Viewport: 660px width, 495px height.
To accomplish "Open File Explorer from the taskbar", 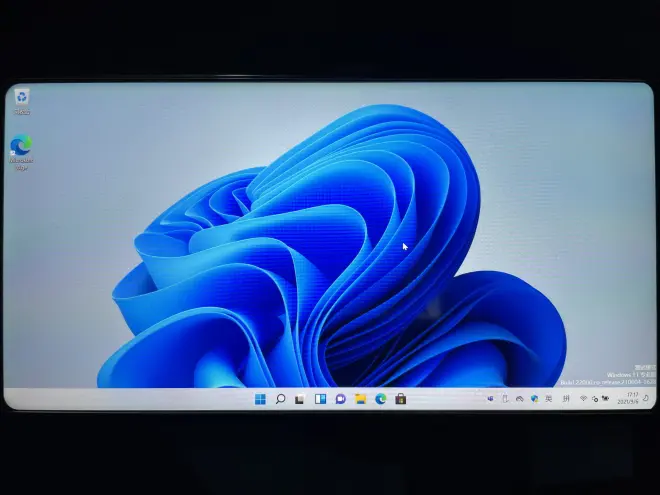I will pyautogui.click(x=360, y=399).
